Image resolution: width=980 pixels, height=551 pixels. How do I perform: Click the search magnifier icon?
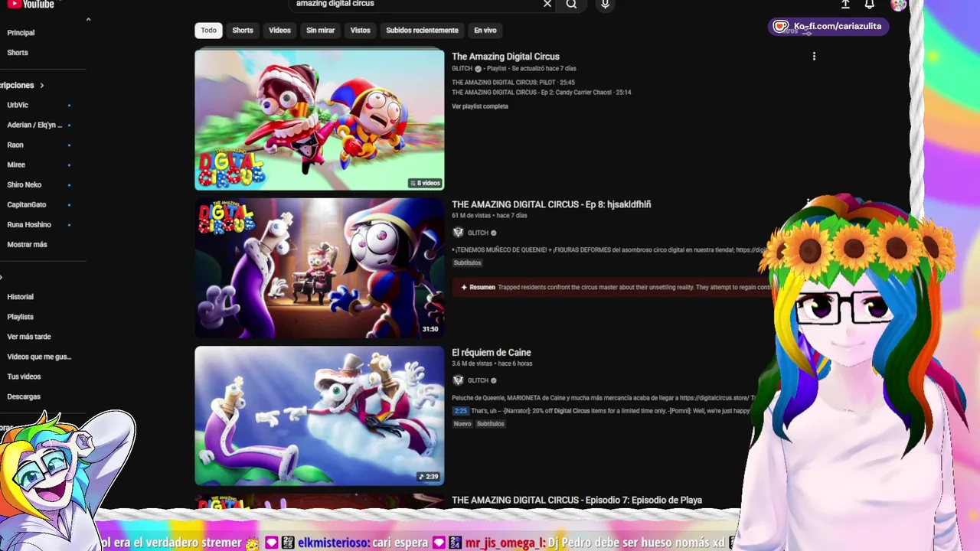point(571,4)
